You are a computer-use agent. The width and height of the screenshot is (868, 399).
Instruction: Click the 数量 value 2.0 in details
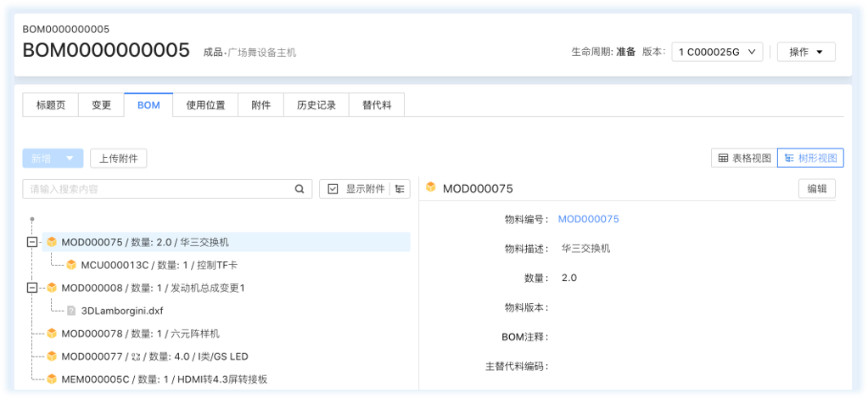[569, 278]
